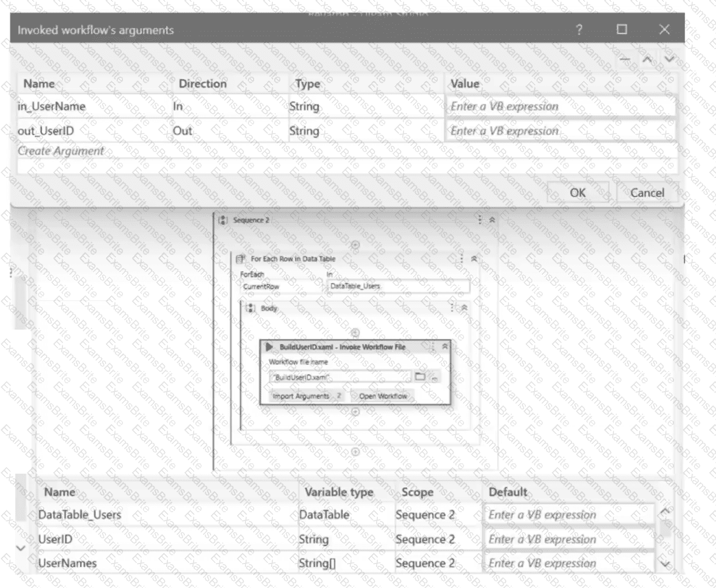Collapse the For Each Row in Data Table activity
The height and width of the screenshot is (588, 716).
coord(473,258)
